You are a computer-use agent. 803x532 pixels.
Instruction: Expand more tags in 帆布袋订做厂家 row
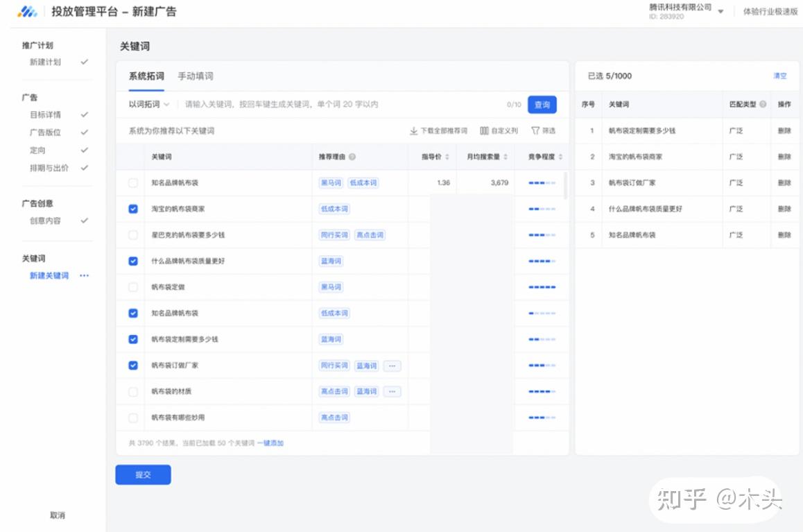(x=392, y=366)
